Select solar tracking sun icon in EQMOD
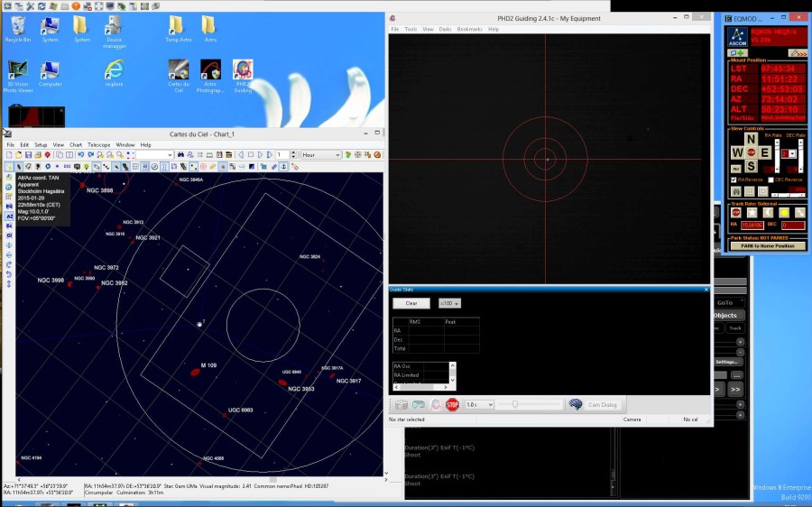Viewport: 812px width, 507px height. tap(784, 212)
